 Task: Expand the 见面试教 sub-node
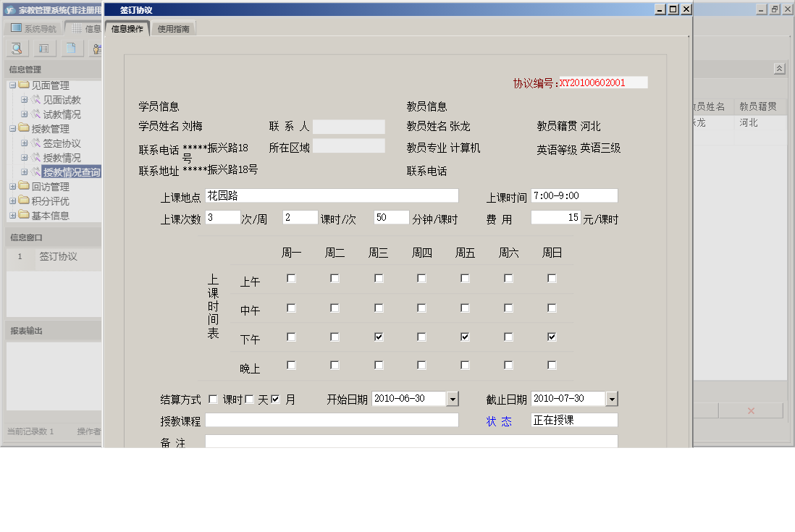[24, 100]
